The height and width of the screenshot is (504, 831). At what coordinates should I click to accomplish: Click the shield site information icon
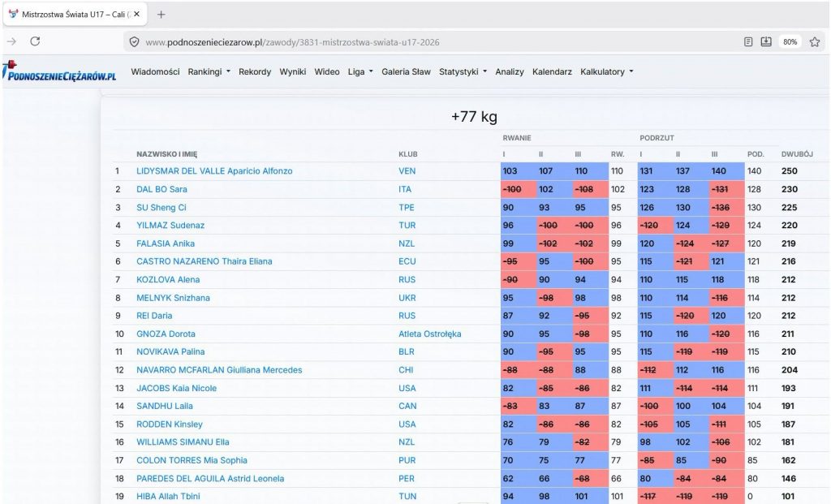pos(134,42)
